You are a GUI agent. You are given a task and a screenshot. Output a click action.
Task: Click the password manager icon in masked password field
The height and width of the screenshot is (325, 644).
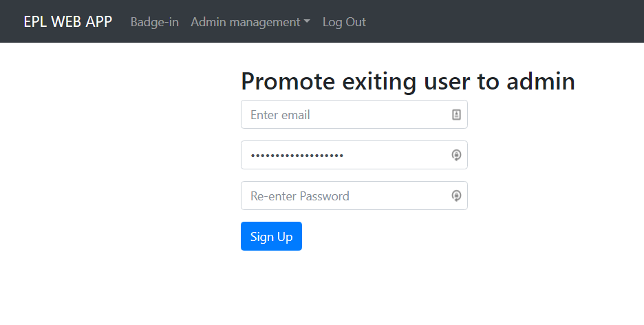456,155
